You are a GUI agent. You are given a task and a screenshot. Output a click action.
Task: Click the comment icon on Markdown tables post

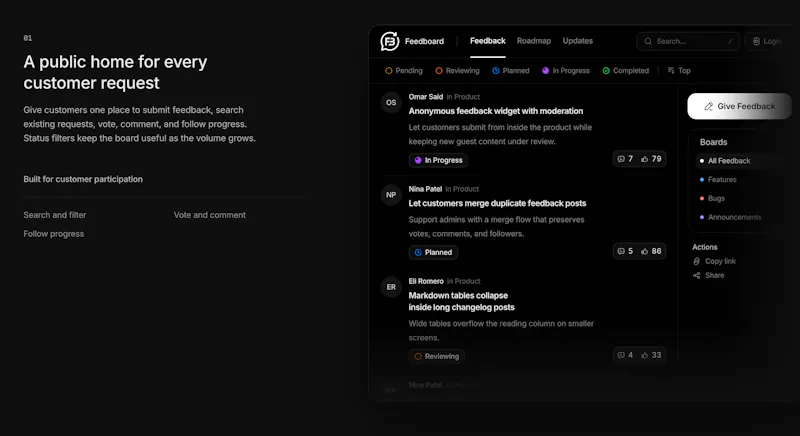point(621,355)
